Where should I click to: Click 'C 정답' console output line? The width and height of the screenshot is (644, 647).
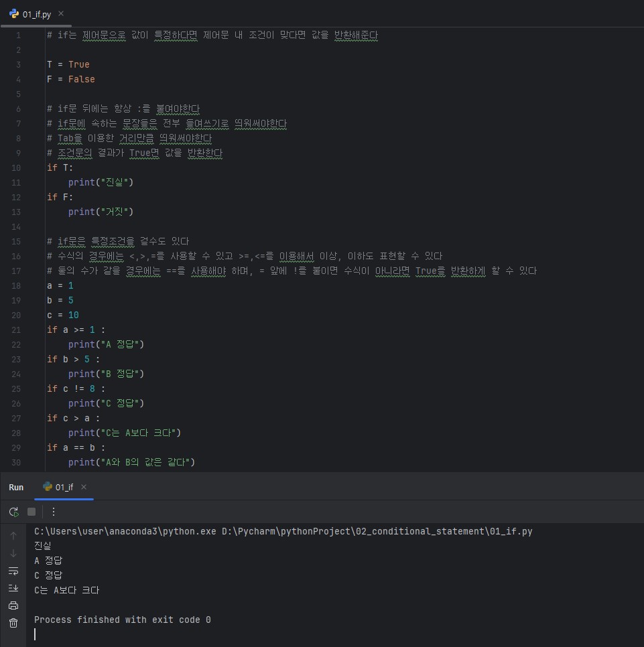click(48, 575)
